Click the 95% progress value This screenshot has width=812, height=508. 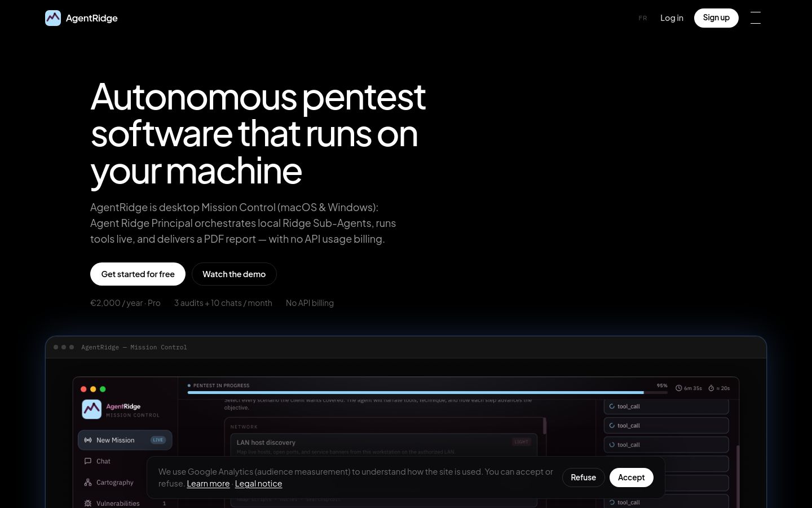tap(662, 386)
